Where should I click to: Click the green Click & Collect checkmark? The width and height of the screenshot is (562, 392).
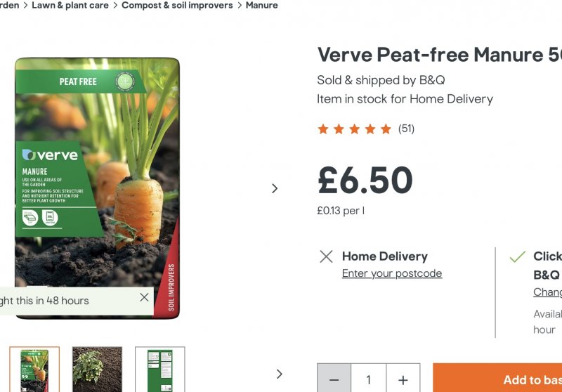(517, 256)
